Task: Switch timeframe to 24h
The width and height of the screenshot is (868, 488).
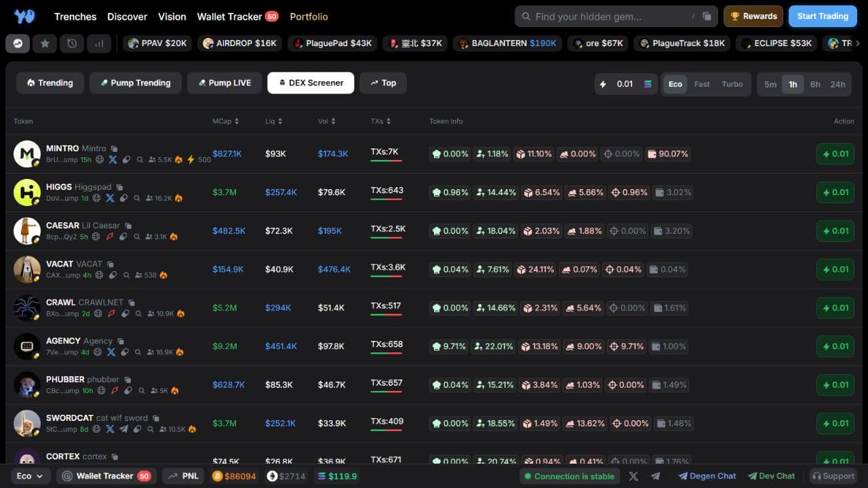Action: tap(838, 84)
